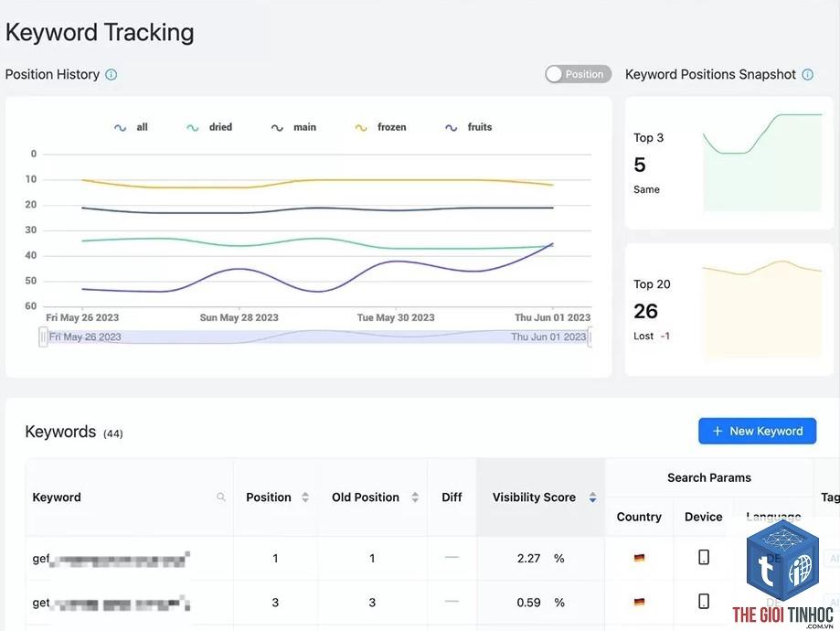Toggle the 'frozen' series in chart legend

coord(381,127)
